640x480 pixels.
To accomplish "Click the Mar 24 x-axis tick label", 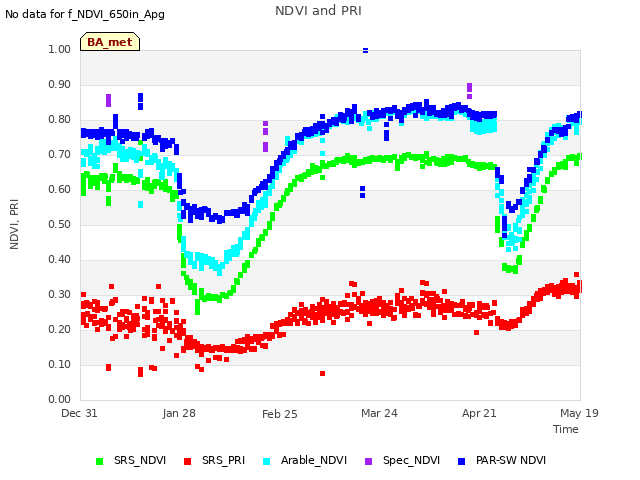I will pyautogui.click(x=379, y=413).
